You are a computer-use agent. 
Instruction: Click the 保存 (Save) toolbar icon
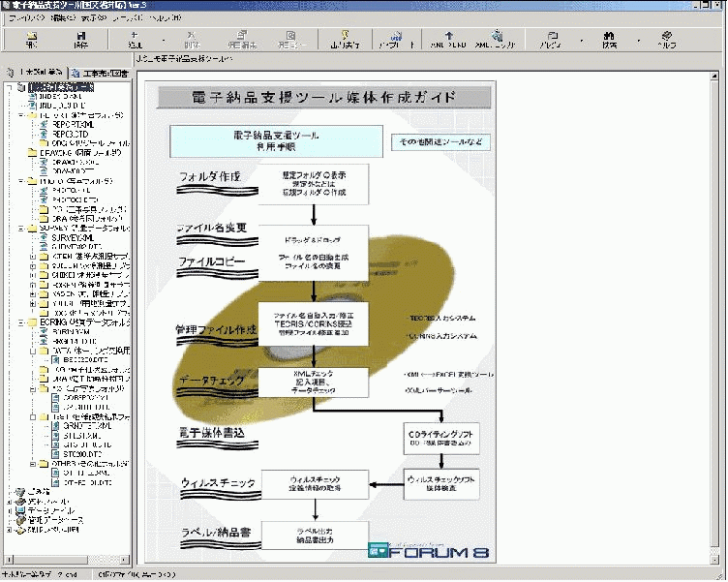81,40
